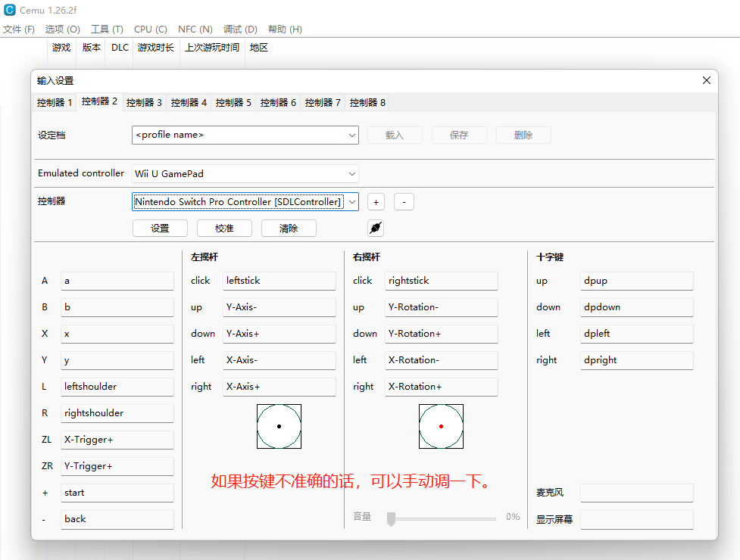Switch to the 控制器 8 tab
Viewport: 740px width, 560px height.
coord(366,101)
